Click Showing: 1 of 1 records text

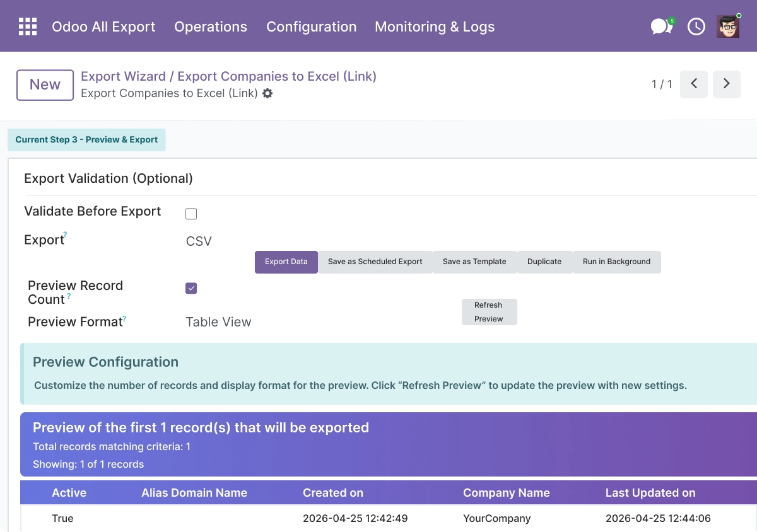tap(88, 465)
